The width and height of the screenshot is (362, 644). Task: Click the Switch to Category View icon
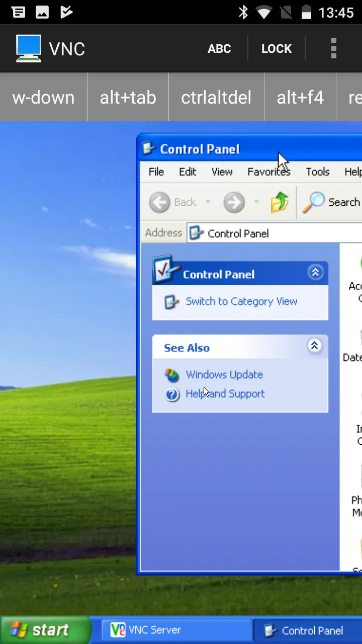[172, 302]
